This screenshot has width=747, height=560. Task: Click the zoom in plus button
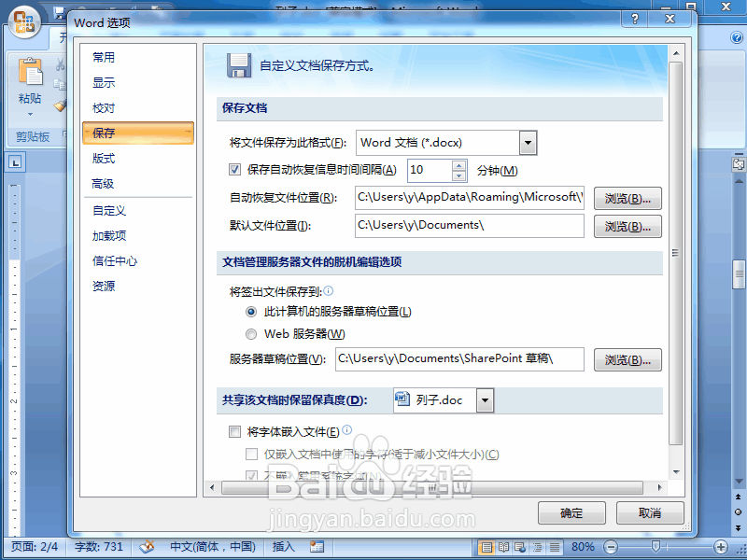[x=721, y=547]
